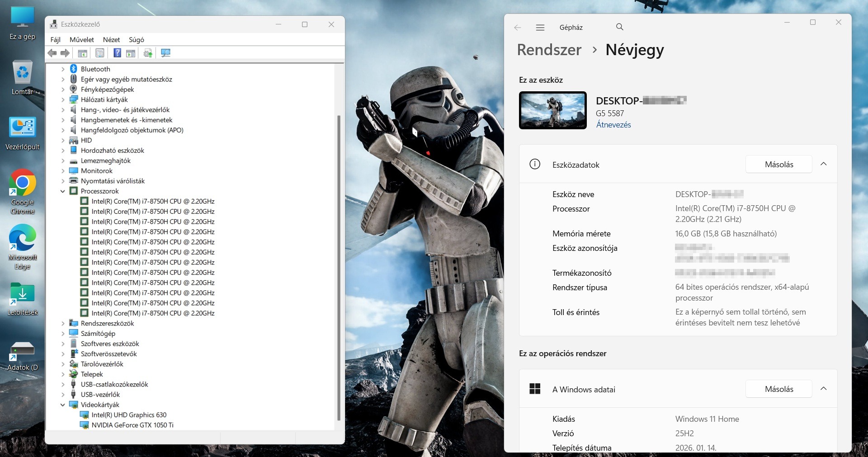Image resolution: width=868 pixels, height=457 pixels.
Task: Go back in the Gépház window
Action: [518, 28]
